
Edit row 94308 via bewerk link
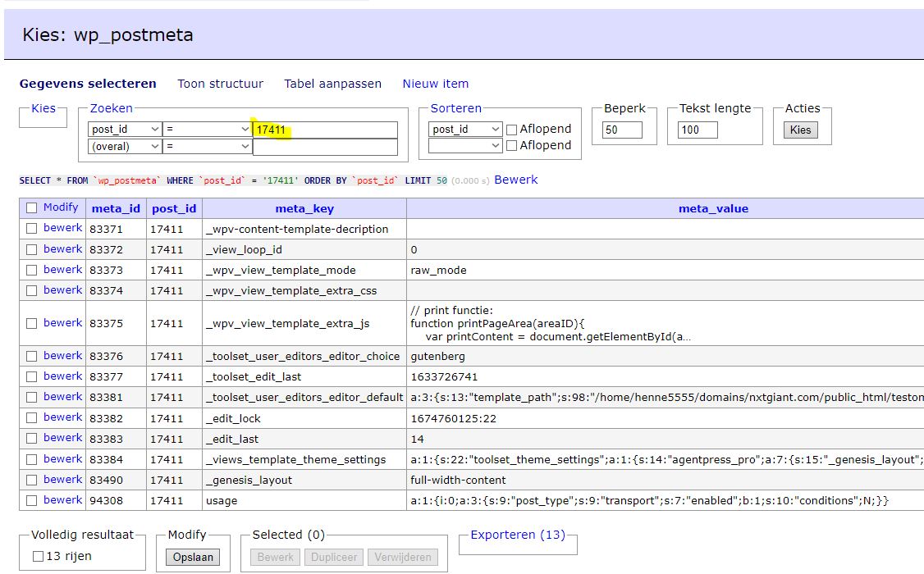click(x=62, y=500)
